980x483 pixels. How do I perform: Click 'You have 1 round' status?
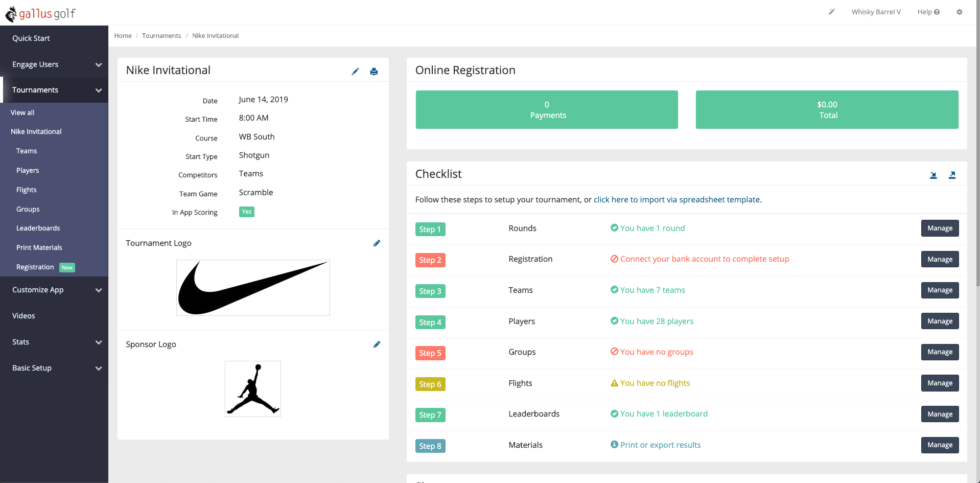(x=647, y=228)
